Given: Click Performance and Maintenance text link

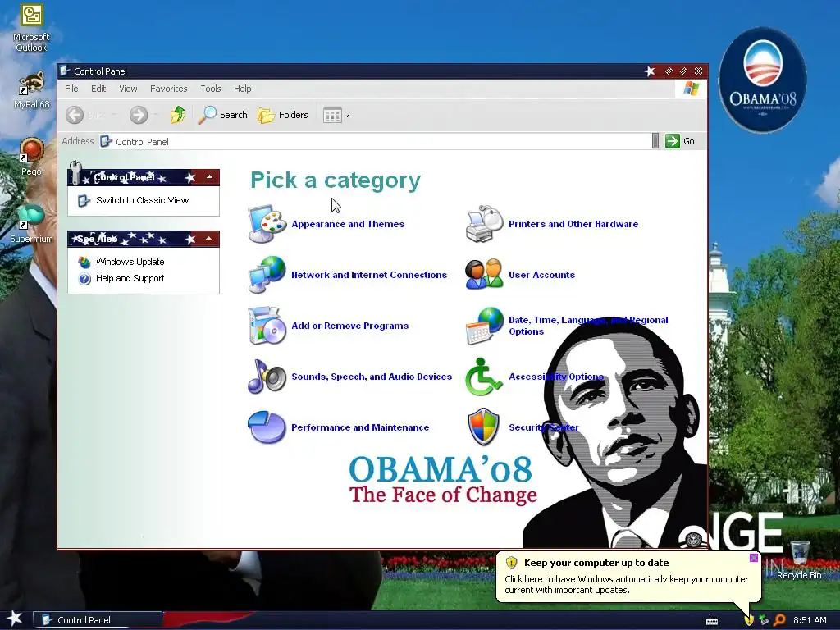Looking at the screenshot, I should [x=360, y=427].
